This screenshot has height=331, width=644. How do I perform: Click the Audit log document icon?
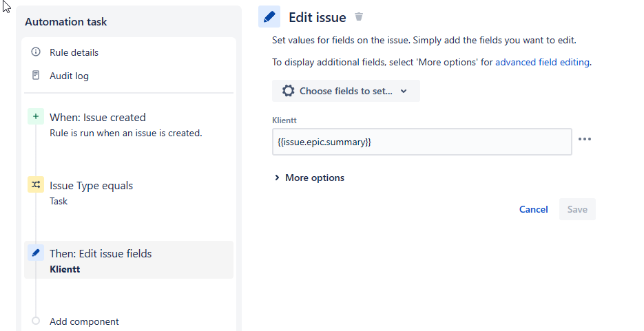pos(36,76)
